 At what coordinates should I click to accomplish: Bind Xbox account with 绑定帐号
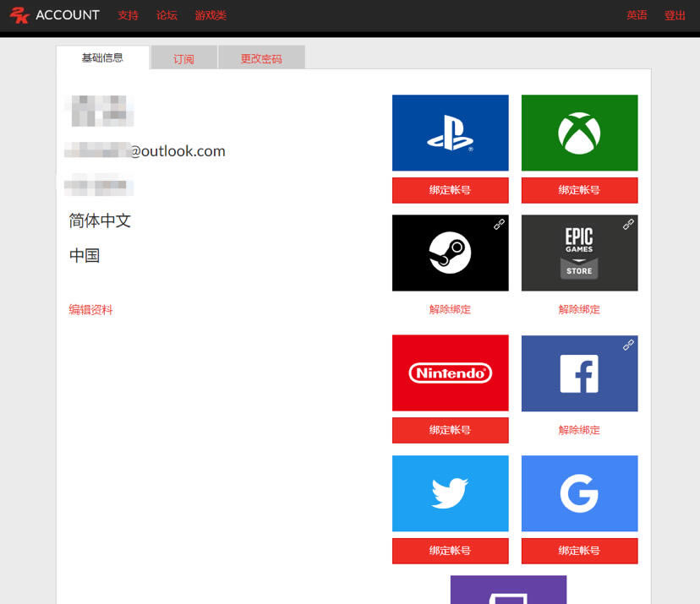[x=579, y=190]
